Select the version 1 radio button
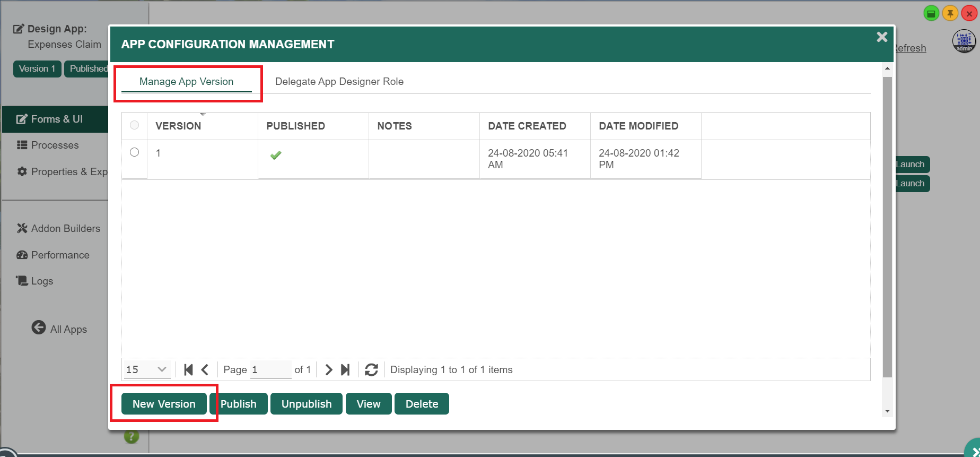The image size is (980, 457). (135, 152)
